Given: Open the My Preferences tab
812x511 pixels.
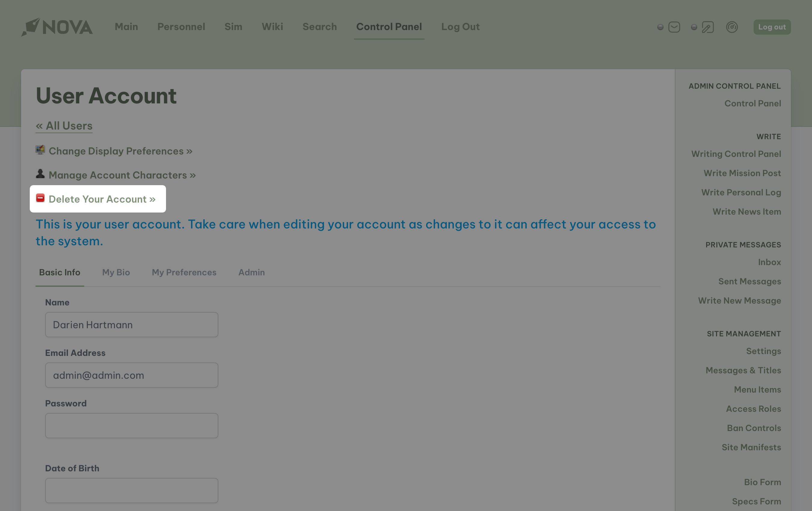Looking at the screenshot, I should click(184, 272).
